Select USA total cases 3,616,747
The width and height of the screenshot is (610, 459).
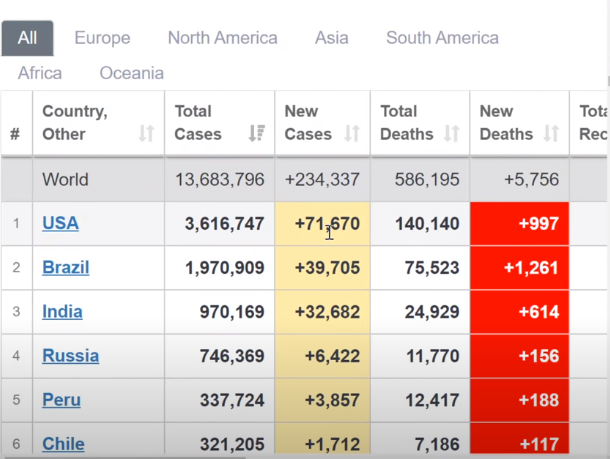pos(224,224)
